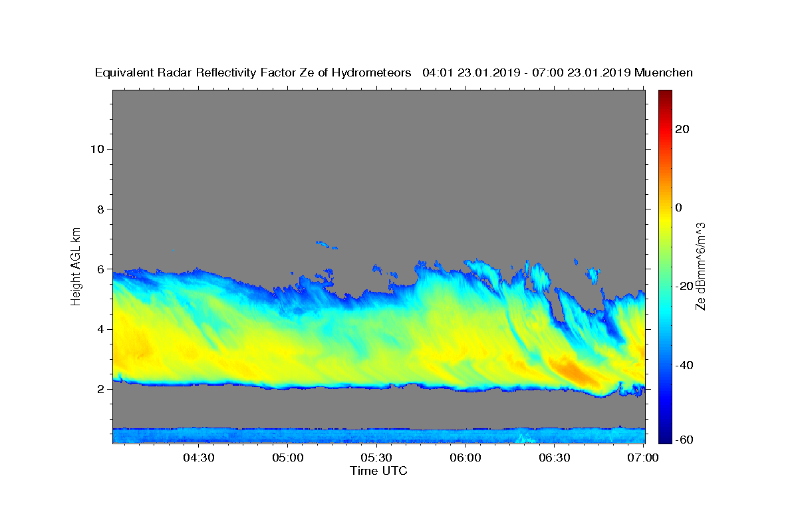The width and height of the screenshot is (798, 532).
Task: Click the low-level blue echo band near ground
Action: 378,436
